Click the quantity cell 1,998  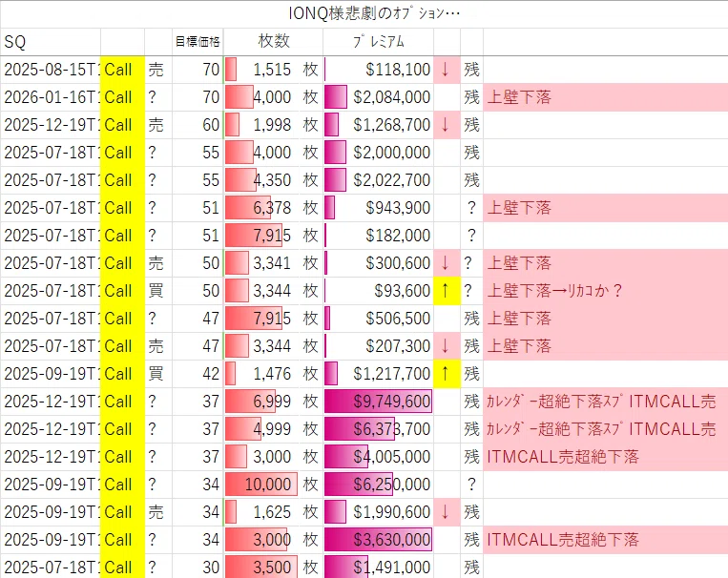[261, 125]
